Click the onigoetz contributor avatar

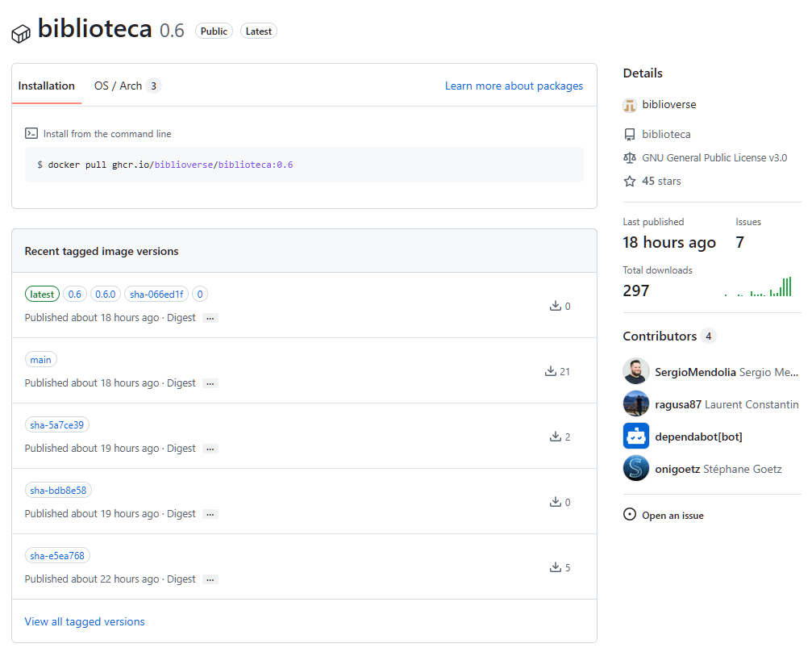635,469
